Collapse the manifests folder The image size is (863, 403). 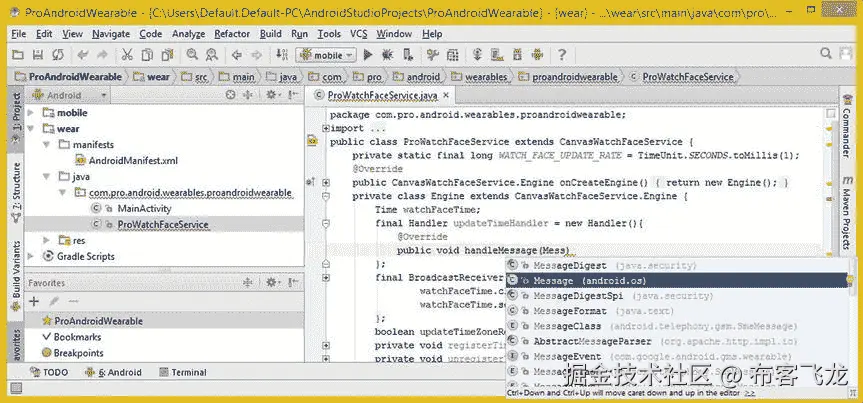[x=47, y=145]
